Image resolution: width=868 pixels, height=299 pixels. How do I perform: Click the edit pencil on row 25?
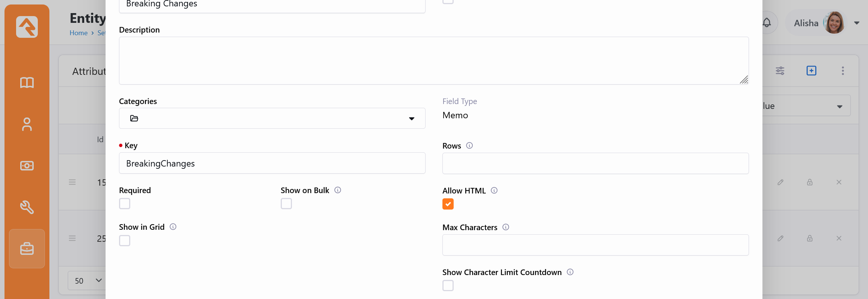point(780,238)
